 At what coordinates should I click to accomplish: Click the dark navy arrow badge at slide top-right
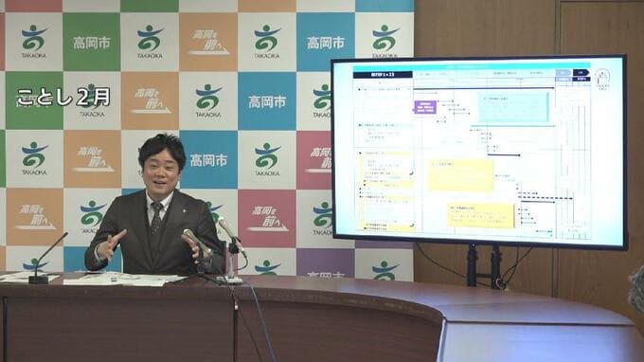coord(581,73)
